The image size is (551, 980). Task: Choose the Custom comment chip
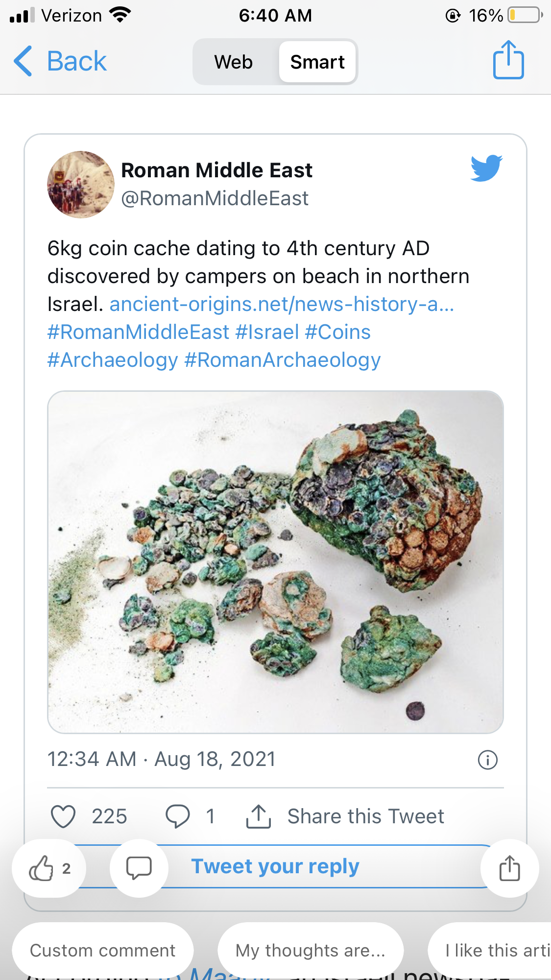pyautogui.click(x=103, y=951)
